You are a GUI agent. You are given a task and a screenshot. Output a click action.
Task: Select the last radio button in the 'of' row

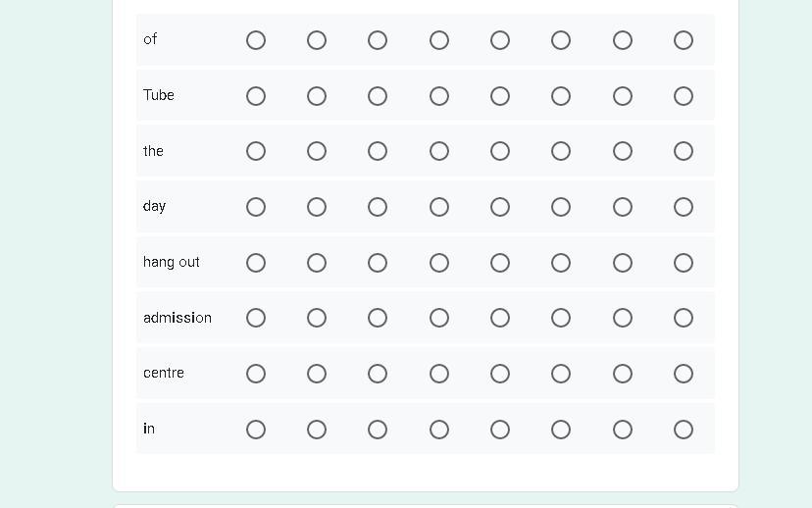pos(684,40)
